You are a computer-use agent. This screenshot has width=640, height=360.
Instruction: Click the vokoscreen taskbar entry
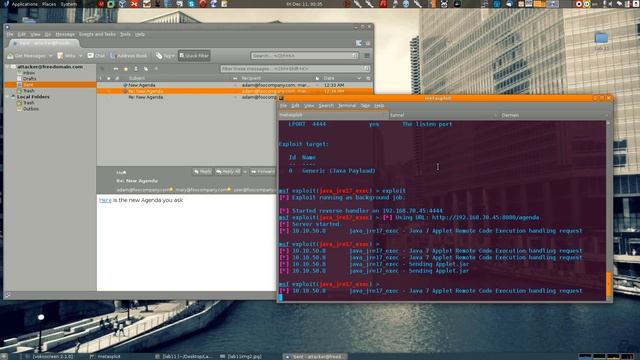coord(49,356)
